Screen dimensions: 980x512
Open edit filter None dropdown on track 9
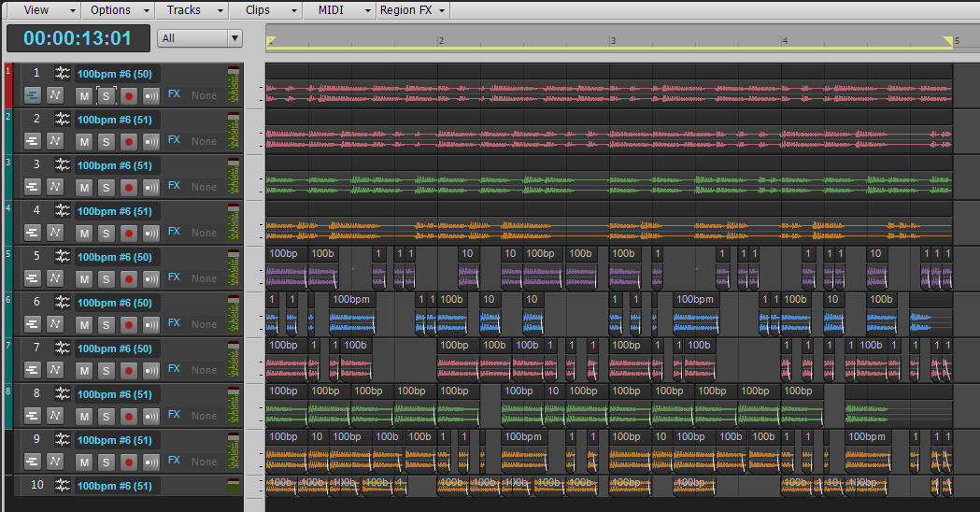pyautogui.click(x=205, y=462)
